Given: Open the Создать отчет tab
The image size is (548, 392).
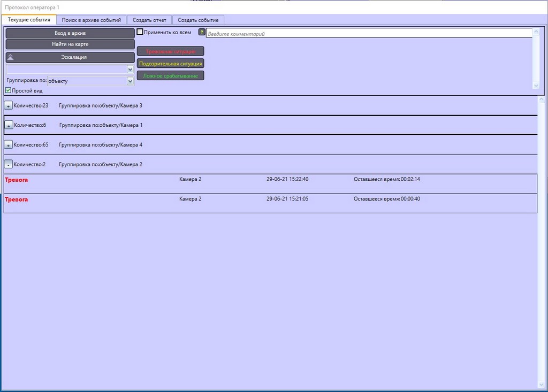Looking at the screenshot, I should pos(149,20).
